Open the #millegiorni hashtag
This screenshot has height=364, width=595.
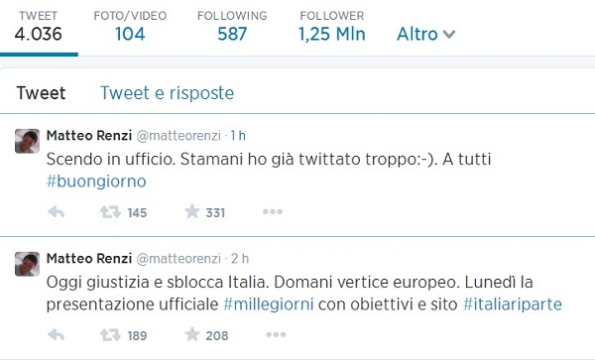pos(269,304)
